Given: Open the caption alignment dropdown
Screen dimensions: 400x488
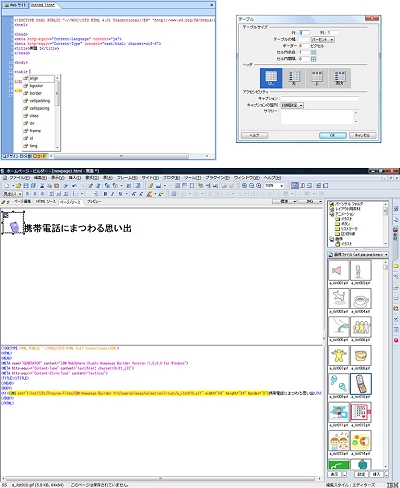Looking at the screenshot, I should coord(292,105).
